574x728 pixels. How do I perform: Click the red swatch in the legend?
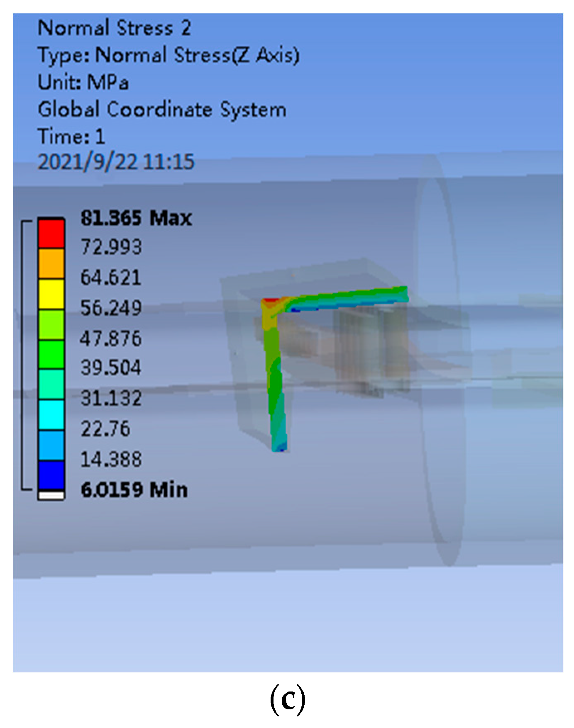(51, 234)
